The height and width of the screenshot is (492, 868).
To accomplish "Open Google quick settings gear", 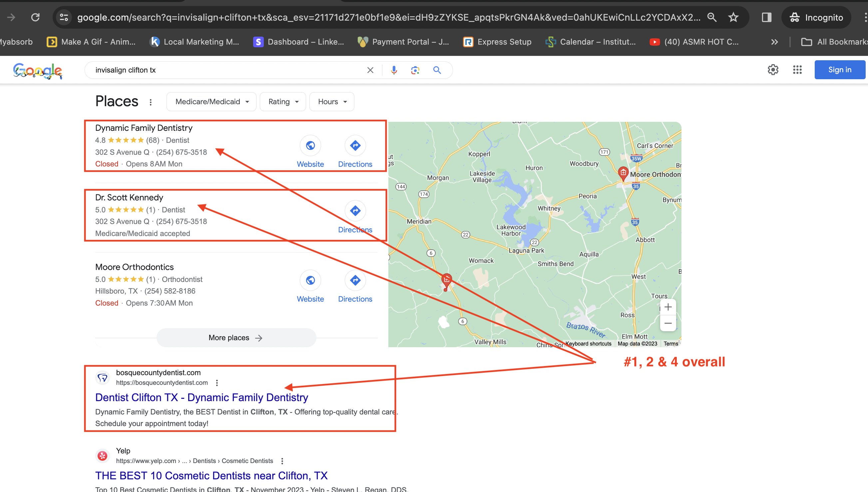I will [773, 70].
